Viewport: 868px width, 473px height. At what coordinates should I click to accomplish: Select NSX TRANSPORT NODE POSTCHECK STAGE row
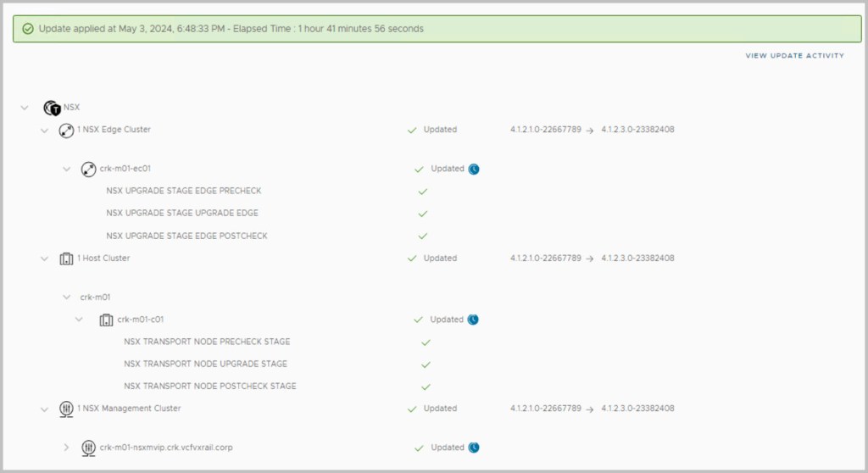[x=209, y=387]
